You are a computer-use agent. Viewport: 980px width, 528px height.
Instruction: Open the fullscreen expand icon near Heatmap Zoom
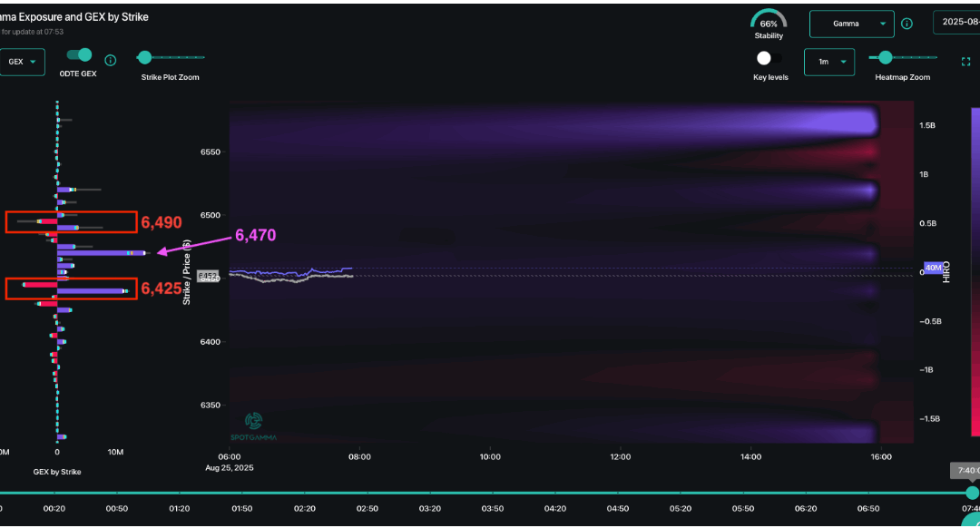point(965,61)
